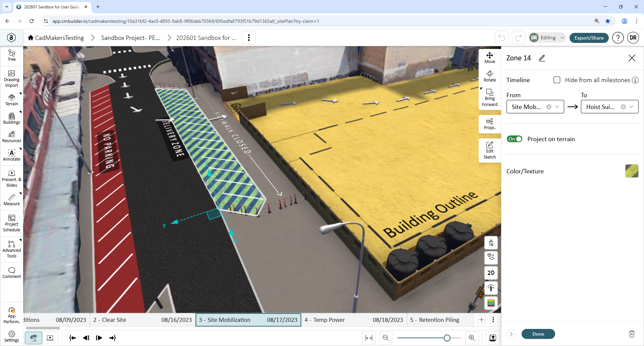Play the timeline

[99, 338]
